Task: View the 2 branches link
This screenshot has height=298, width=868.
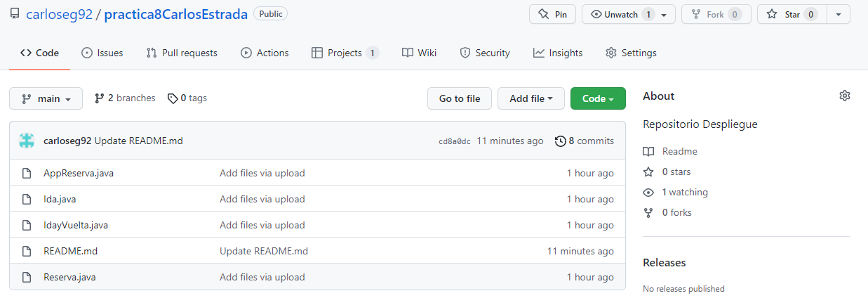Action: [x=125, y=98]
